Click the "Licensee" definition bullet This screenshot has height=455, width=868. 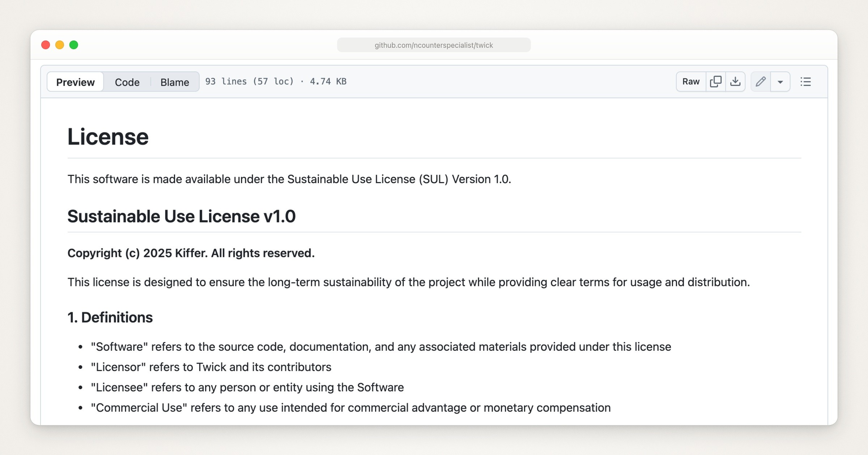(247, 387)
